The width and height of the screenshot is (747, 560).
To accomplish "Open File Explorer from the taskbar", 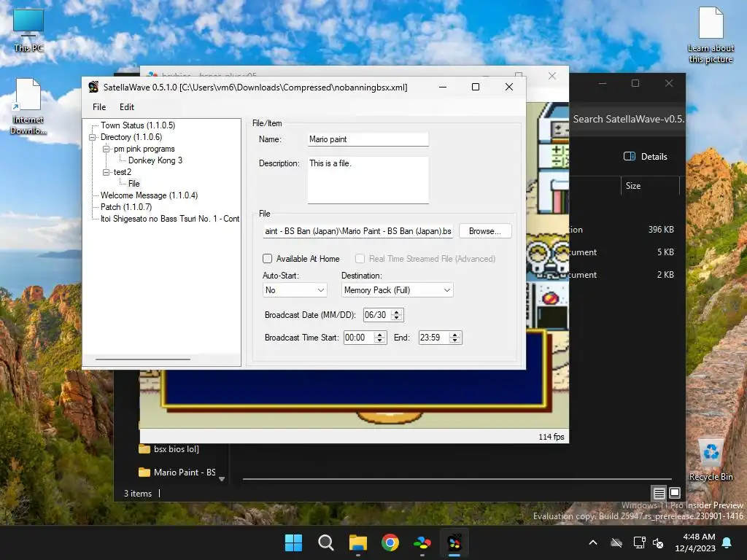I will [x=357, y=542].
